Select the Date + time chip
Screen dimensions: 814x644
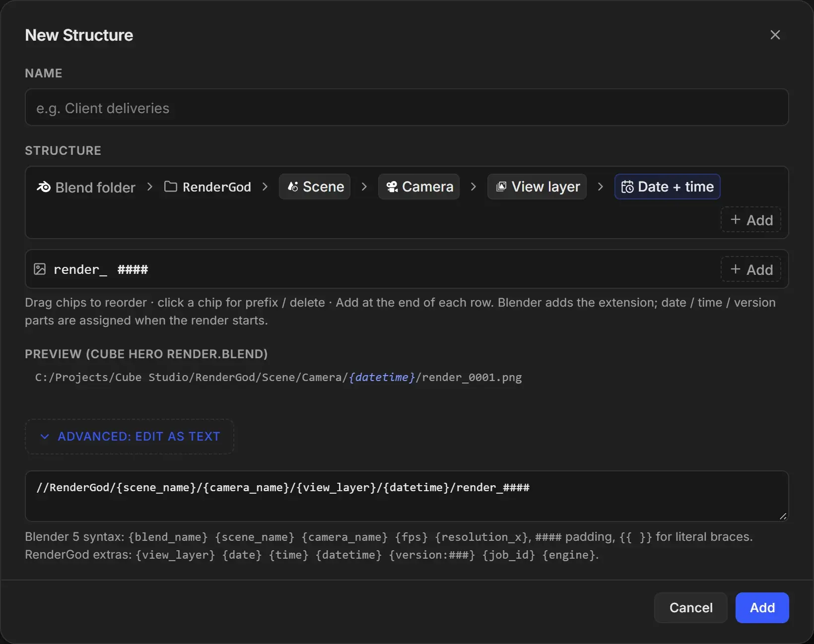pos(668,187)
